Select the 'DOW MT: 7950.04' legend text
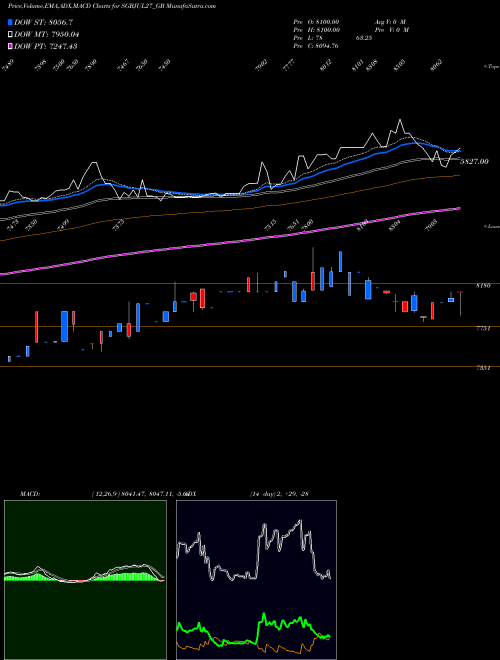Screen dimensions: 500x660 point(46,35)
